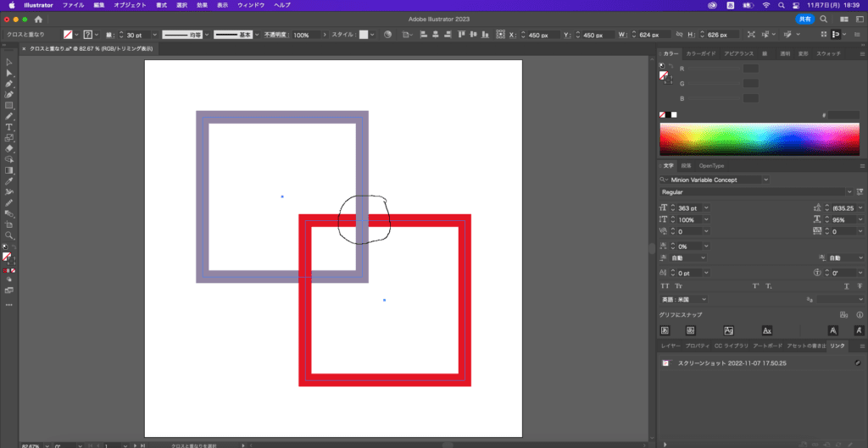
Task: Toggle All Caps (TT) text style
Action: coord(665,286)
